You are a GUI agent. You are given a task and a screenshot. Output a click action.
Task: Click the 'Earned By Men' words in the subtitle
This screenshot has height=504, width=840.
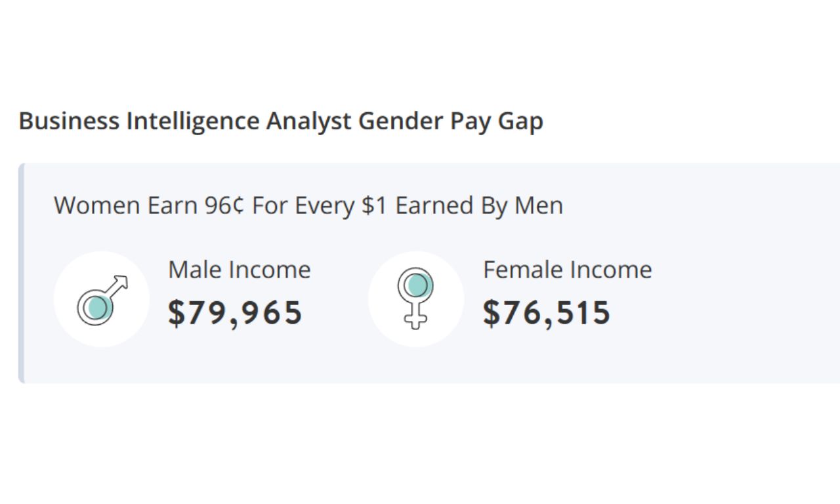[479, 206]
